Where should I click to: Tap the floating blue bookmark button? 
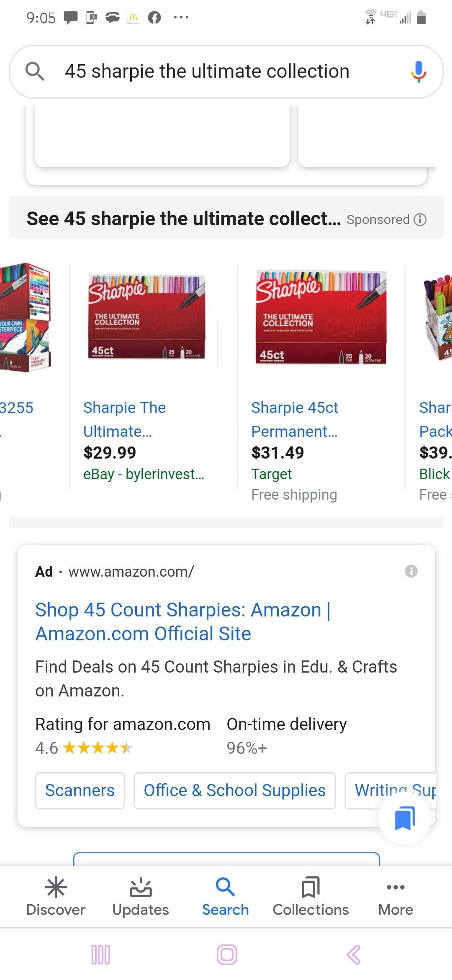(405, 818)
